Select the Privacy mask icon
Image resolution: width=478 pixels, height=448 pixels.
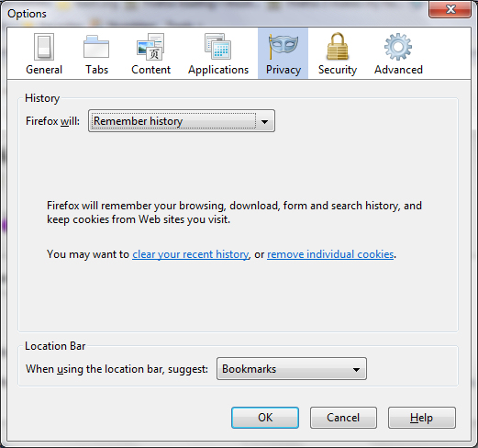(283, 47)
